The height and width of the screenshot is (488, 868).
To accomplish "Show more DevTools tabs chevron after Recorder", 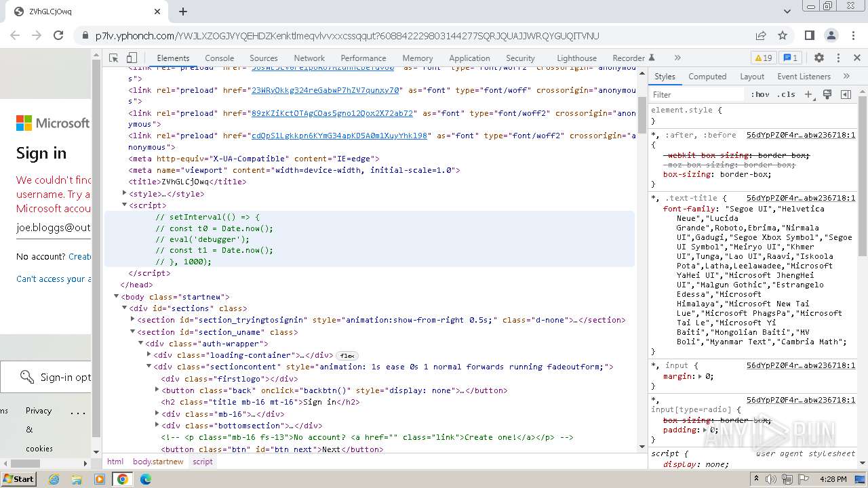I will pyautogui.click(x=677, y=58).
